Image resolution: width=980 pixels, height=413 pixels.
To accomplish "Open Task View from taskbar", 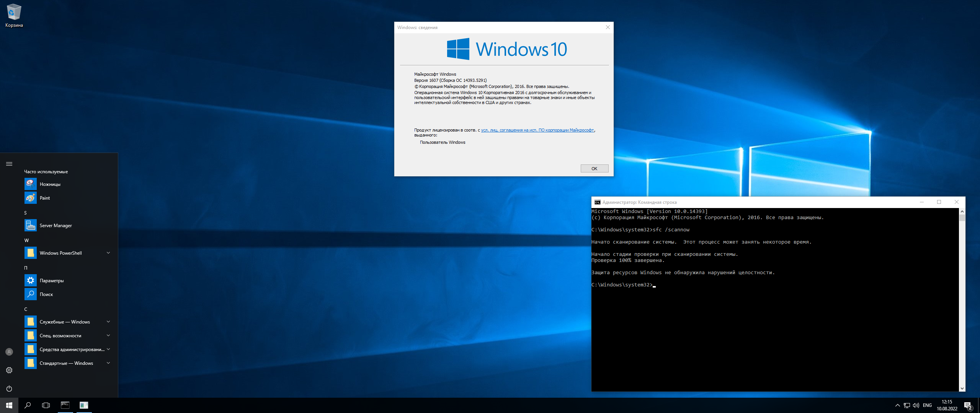I will click(x=46, y=405).
